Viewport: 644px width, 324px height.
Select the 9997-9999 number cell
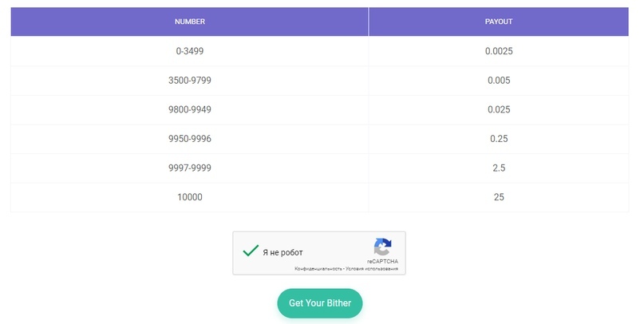190,168
